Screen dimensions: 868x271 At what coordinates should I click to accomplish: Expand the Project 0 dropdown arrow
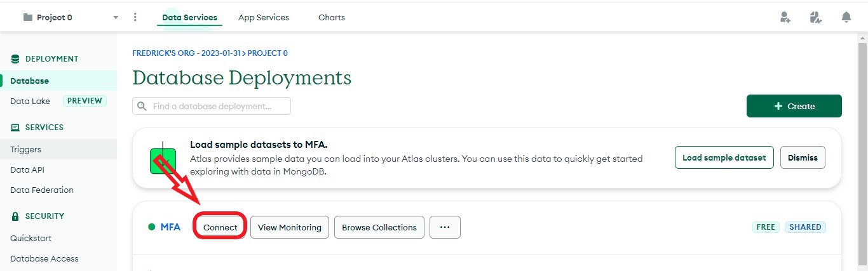tap(116, 18)
